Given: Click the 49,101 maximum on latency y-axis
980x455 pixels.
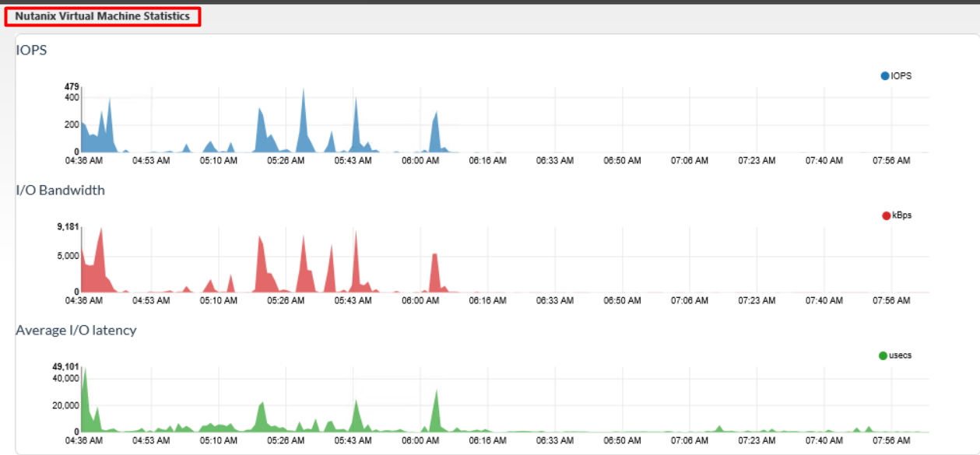Looking at the screenshot, I should 66,366.
